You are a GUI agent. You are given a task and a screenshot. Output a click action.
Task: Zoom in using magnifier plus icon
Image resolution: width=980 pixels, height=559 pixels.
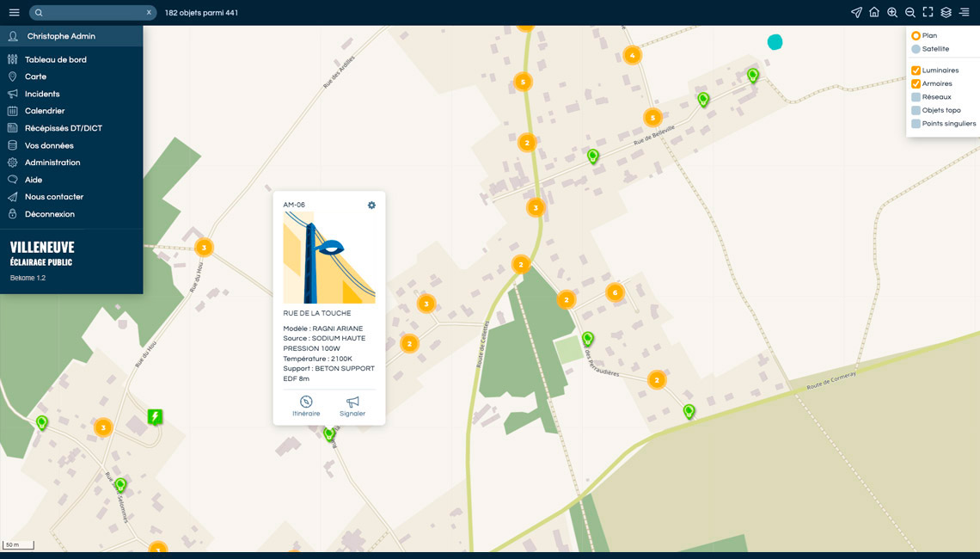[892, 13]
